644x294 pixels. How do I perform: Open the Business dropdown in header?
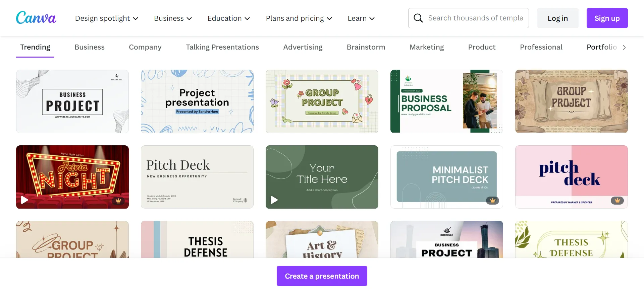pyautogui.click(x=173, y=18)
